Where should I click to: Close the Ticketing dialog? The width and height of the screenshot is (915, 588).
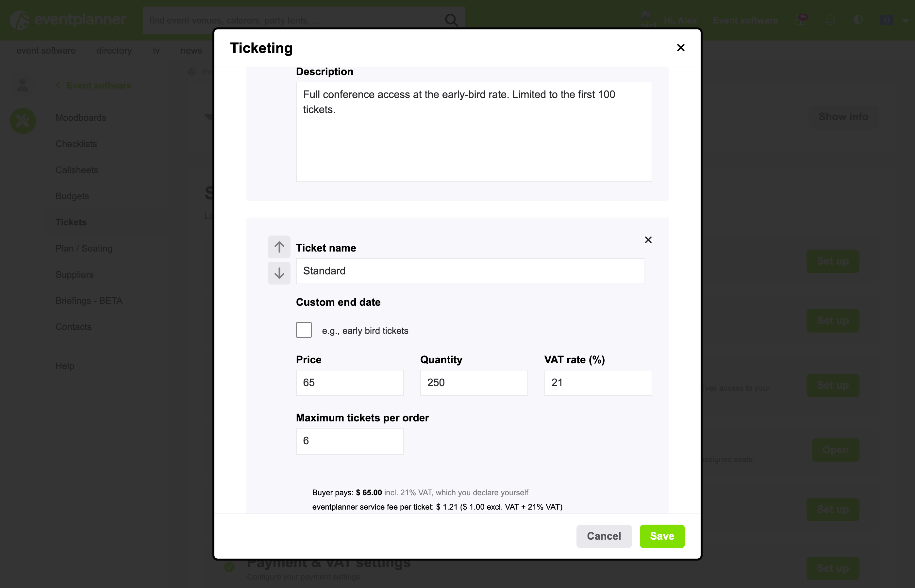click(680, 48)
